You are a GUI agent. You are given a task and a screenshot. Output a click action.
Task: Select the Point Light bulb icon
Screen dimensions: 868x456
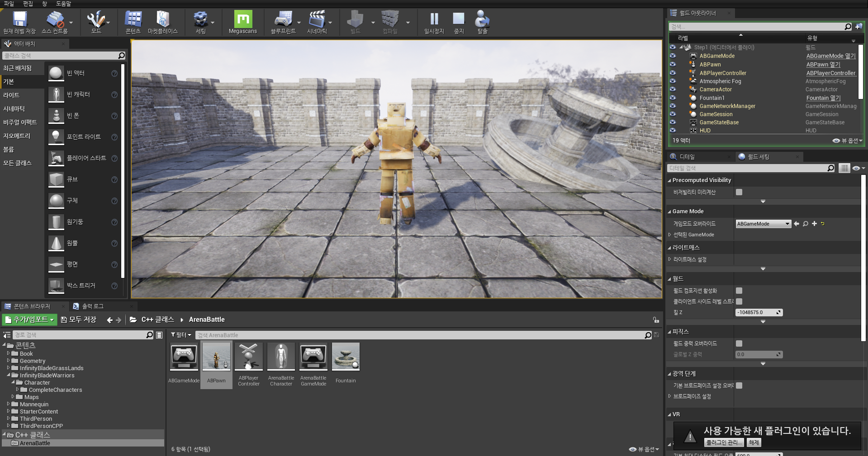(x=56, y=136)
